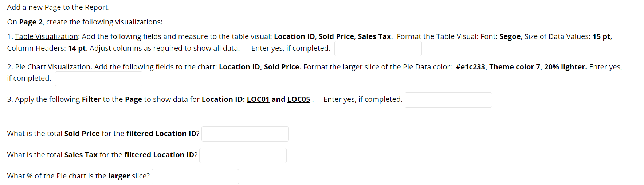
Task: Focus the total Sales Tax answer field
Action: click(x=243, y=155)
